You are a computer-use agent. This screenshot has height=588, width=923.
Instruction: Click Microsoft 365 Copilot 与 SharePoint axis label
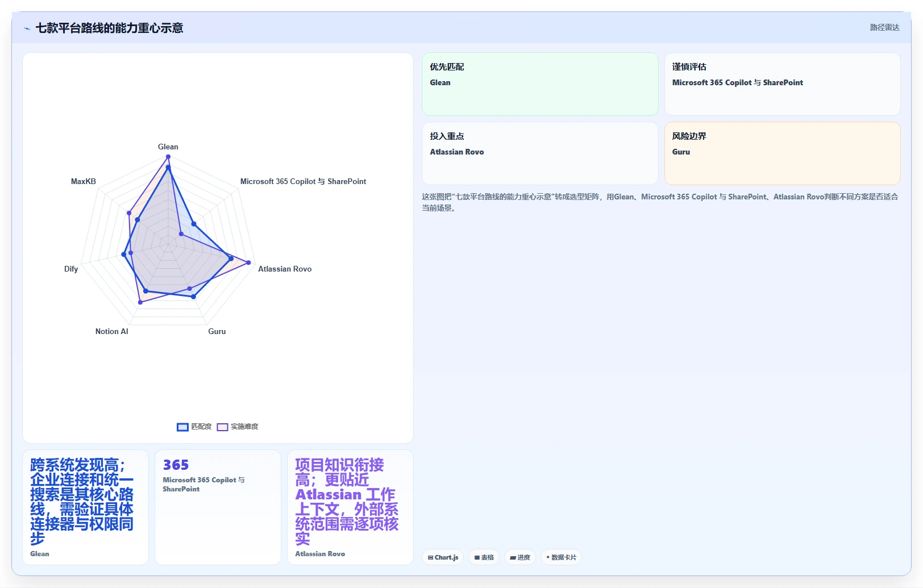tap(303, 181)
